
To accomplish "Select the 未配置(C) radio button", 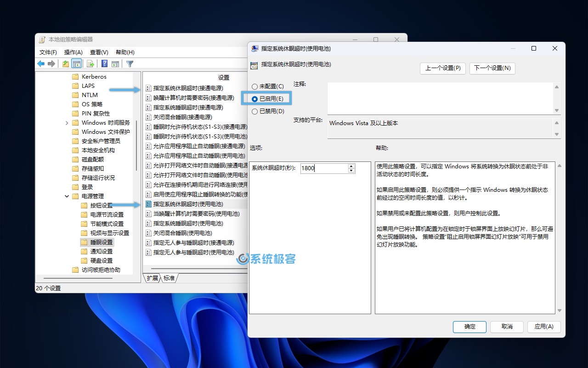I will point(255,86).
